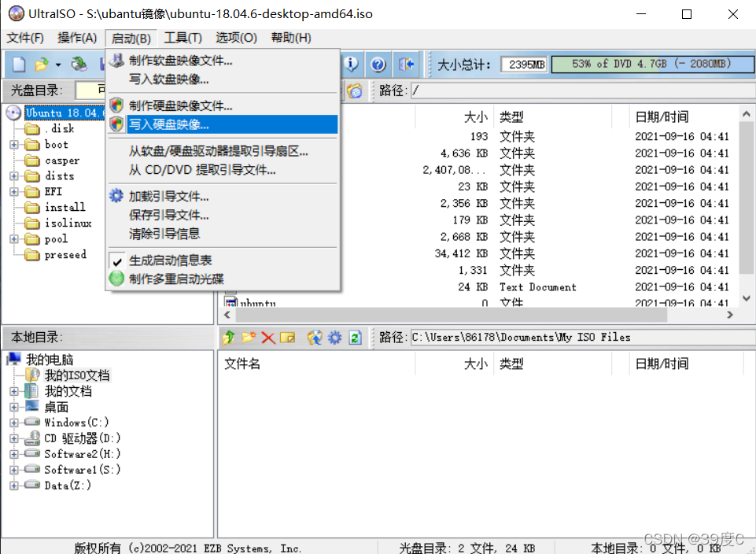Choose 保存引导文件... menu entry

[223, 215]
